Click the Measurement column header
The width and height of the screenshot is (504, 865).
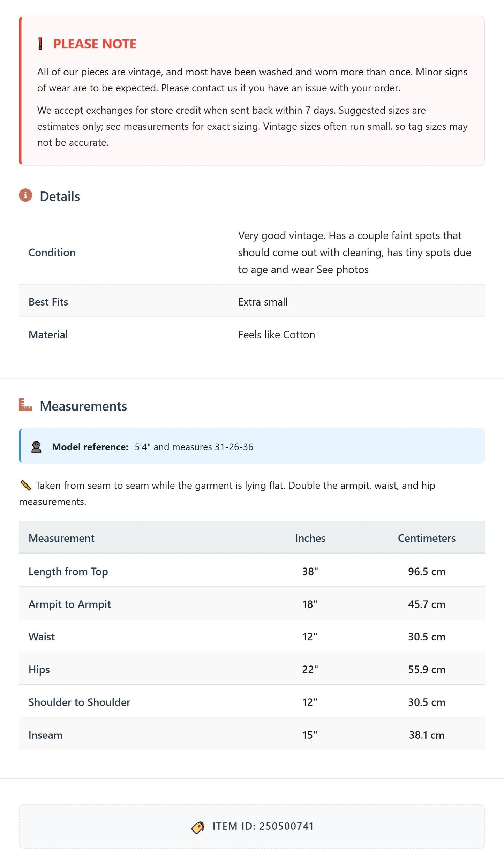tap(61, 538)
